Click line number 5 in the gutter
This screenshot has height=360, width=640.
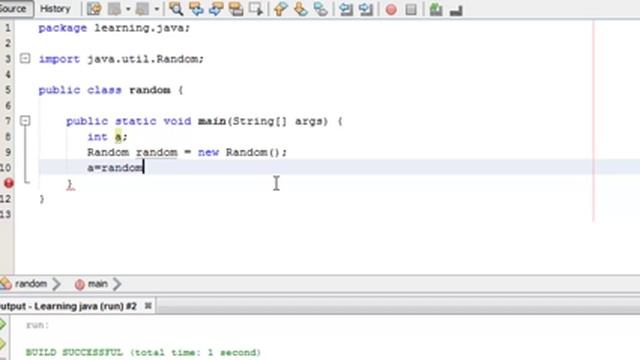[x=7, y=90]
